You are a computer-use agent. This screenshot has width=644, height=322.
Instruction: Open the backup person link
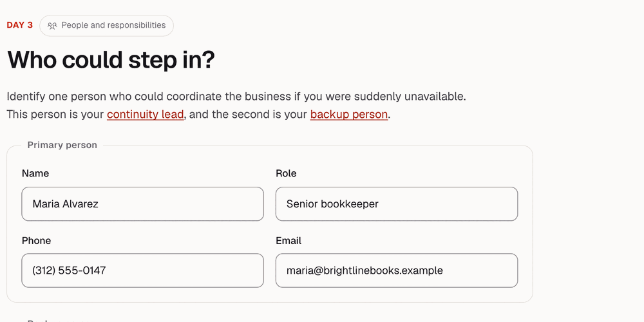[x=348, y=114]
